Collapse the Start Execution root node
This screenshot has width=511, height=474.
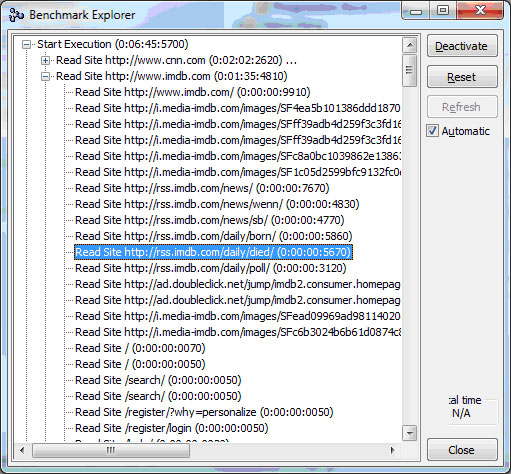coord(26,44)
